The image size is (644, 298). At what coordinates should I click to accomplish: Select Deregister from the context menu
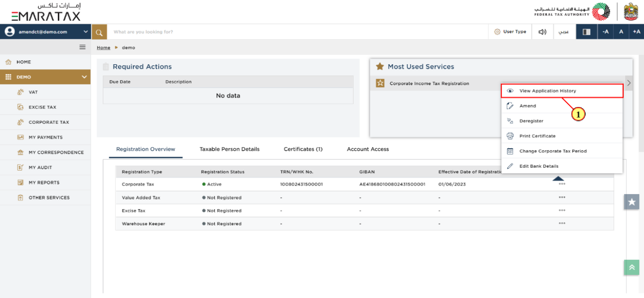pyautogui.click(x=562, y=121)
